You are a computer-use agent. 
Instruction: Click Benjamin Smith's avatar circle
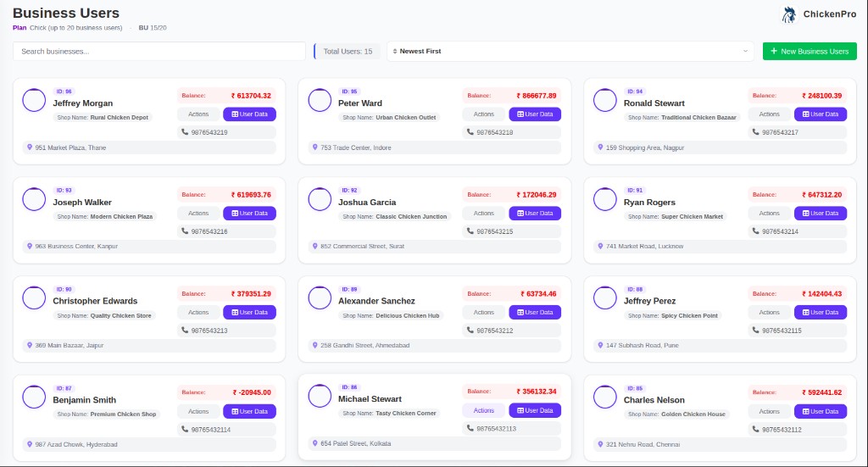coord(34,397)
